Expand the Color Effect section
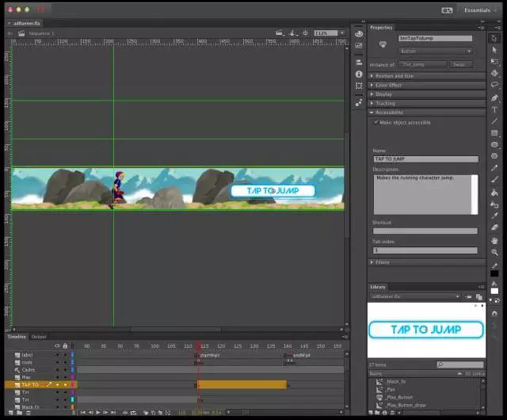The height and width of the screenshot is (420, 507). tap(372, 85)
